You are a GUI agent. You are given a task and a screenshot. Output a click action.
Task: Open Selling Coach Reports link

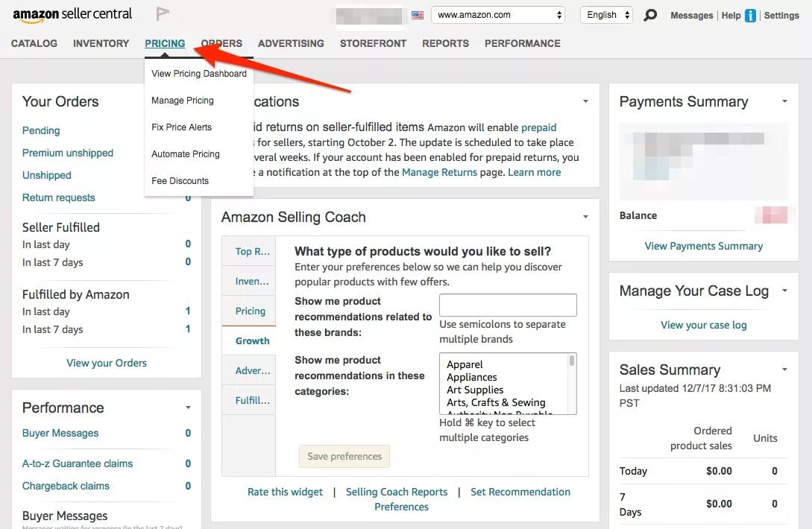pos(397,492)
